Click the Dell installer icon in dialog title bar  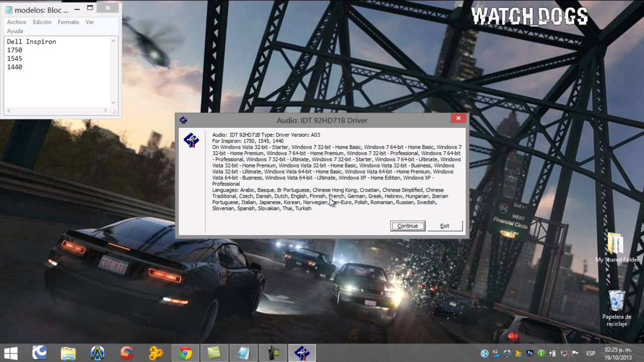(184, 120)
